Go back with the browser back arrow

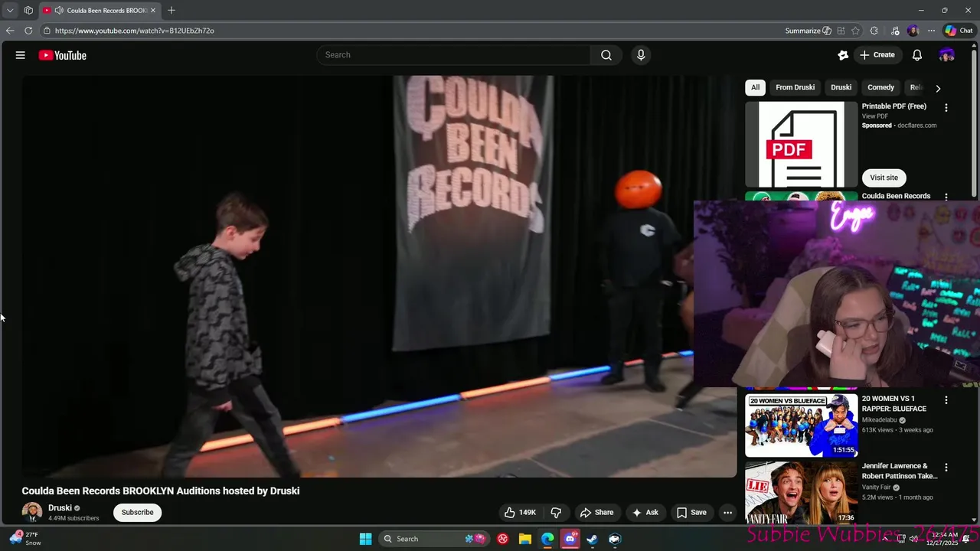[x=10, y=31]
